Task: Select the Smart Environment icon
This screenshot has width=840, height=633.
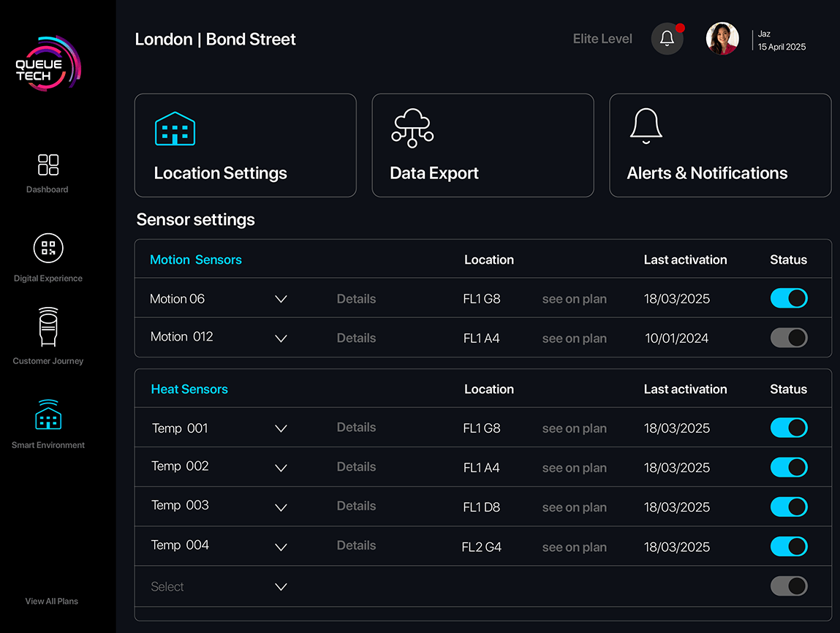Action: [48, 414]
